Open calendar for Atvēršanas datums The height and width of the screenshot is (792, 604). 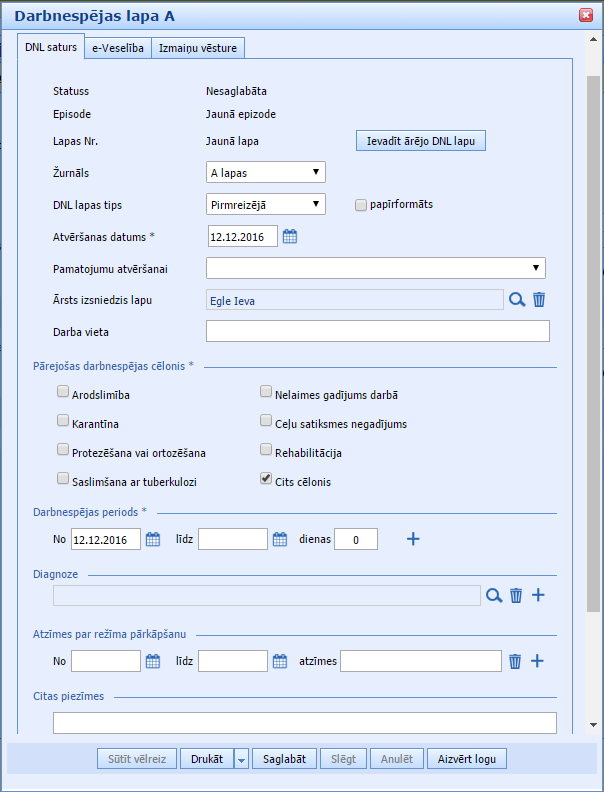tap(290, 237)
